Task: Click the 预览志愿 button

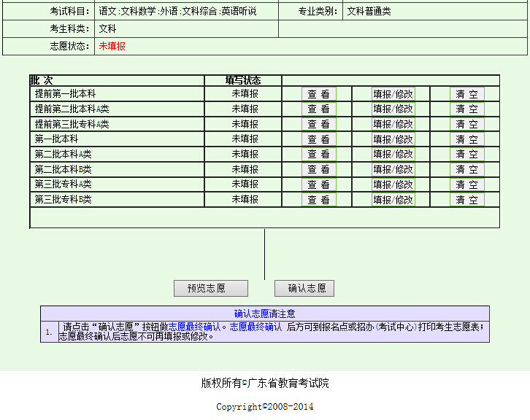Action: [211, 288]
